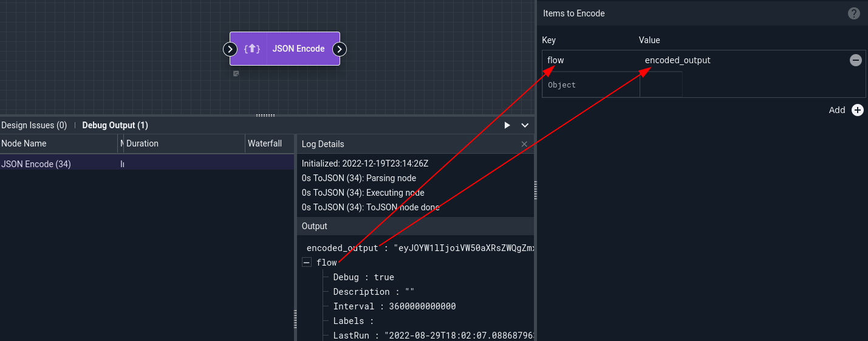Click the encoded_output value field
The width and height of the screenshot is (868, 341).
pos(743,60)
